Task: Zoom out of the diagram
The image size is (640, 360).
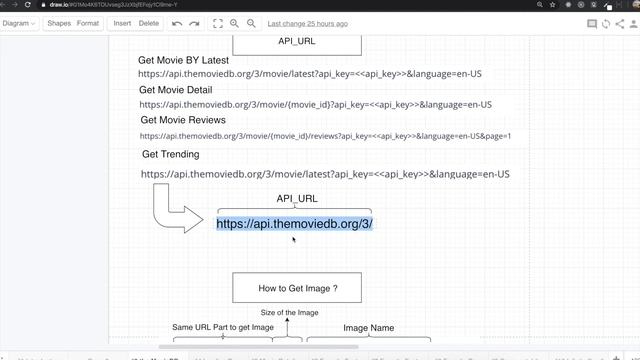Action: tap(251, 24)
